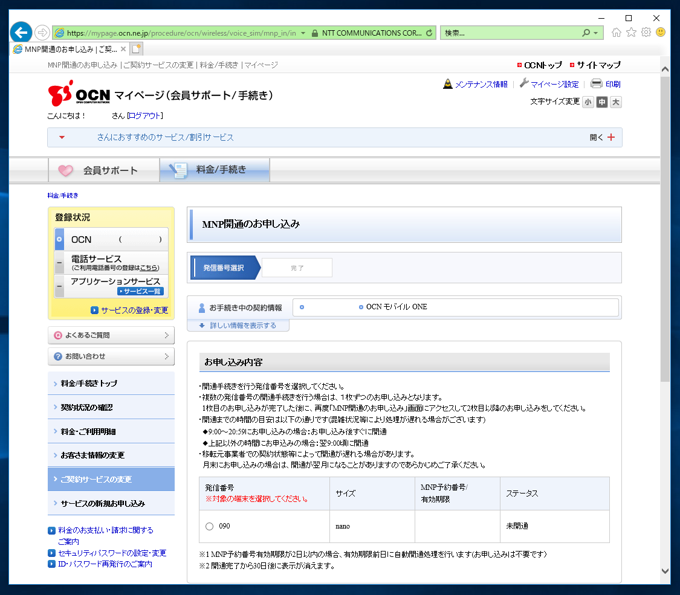Click the 料金/手続き breadcrumb link
680x595 pixels.
pos(63,196)
